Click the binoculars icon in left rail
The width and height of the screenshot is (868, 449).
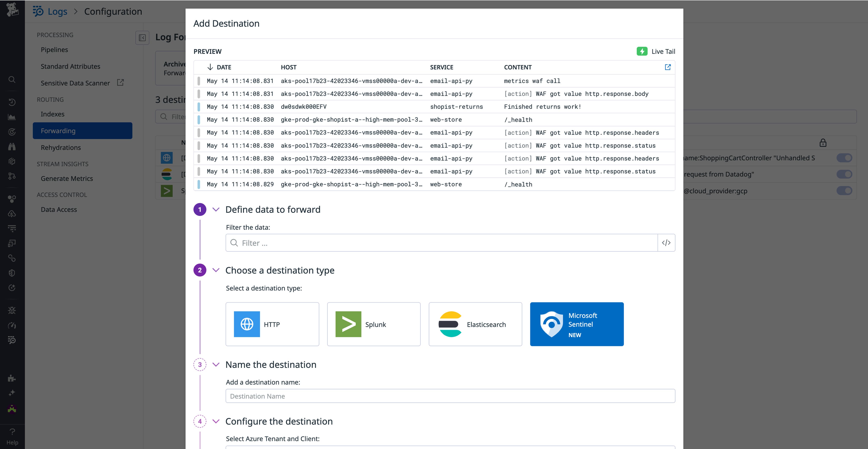(12, 146)
